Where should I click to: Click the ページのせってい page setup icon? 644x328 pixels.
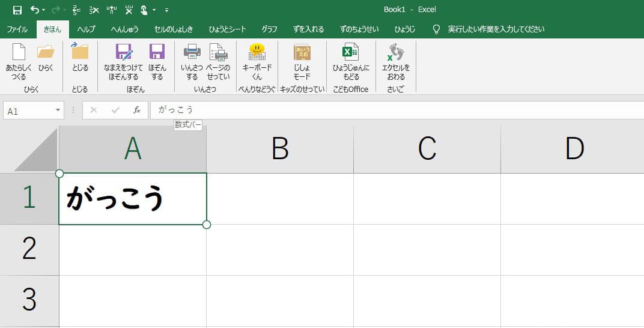point(219,52)
